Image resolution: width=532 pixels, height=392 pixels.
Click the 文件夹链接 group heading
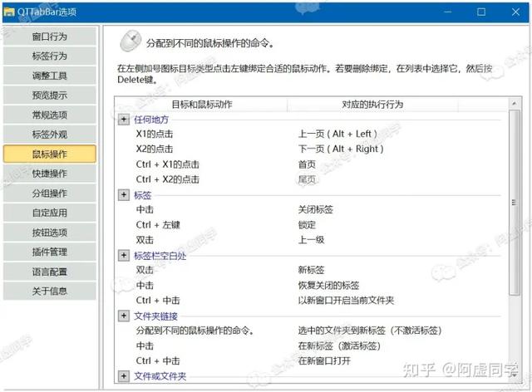[155, 316]
